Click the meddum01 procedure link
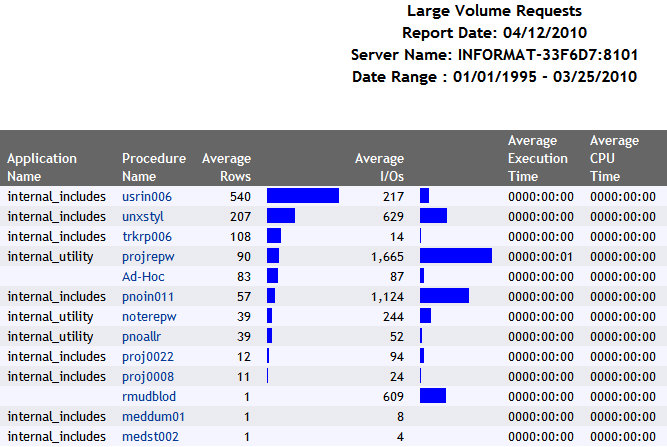Viewport: 667px width, 447px height. pos(150,416)
